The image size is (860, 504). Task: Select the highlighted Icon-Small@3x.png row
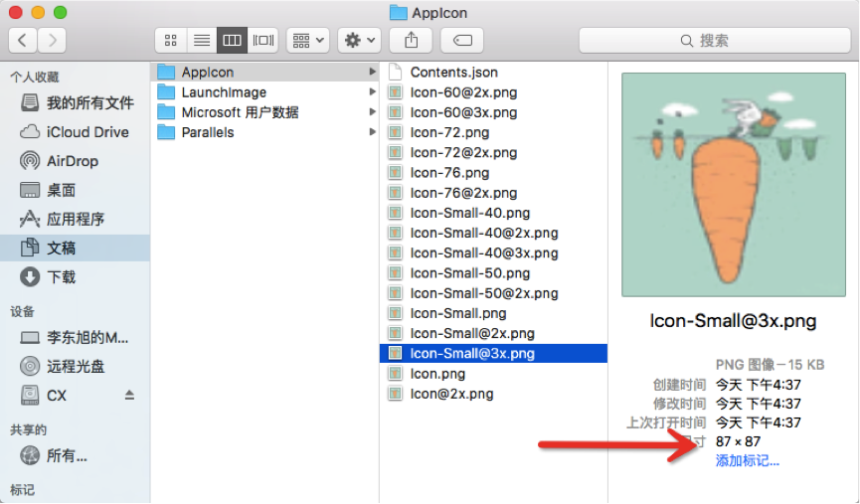click(493, 353)
